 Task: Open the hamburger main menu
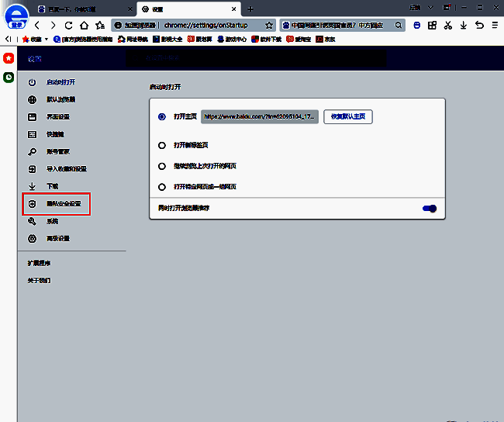494,25
